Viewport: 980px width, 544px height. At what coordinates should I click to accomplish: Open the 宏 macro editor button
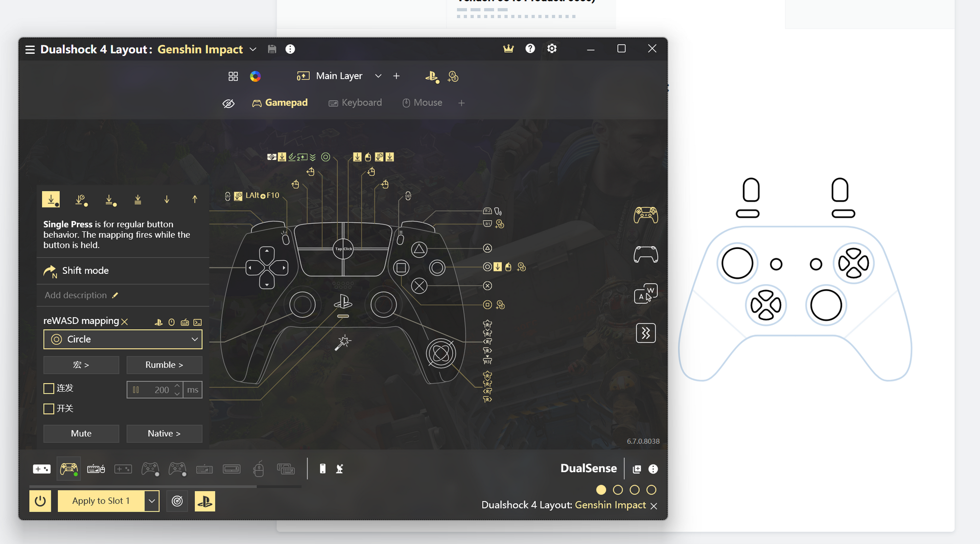pos(81,365)
